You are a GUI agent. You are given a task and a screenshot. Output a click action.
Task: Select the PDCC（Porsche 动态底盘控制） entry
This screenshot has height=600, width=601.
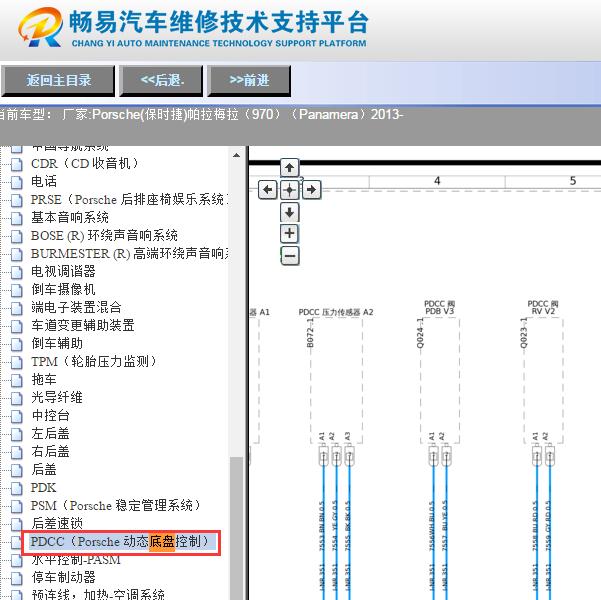point(120,542)
